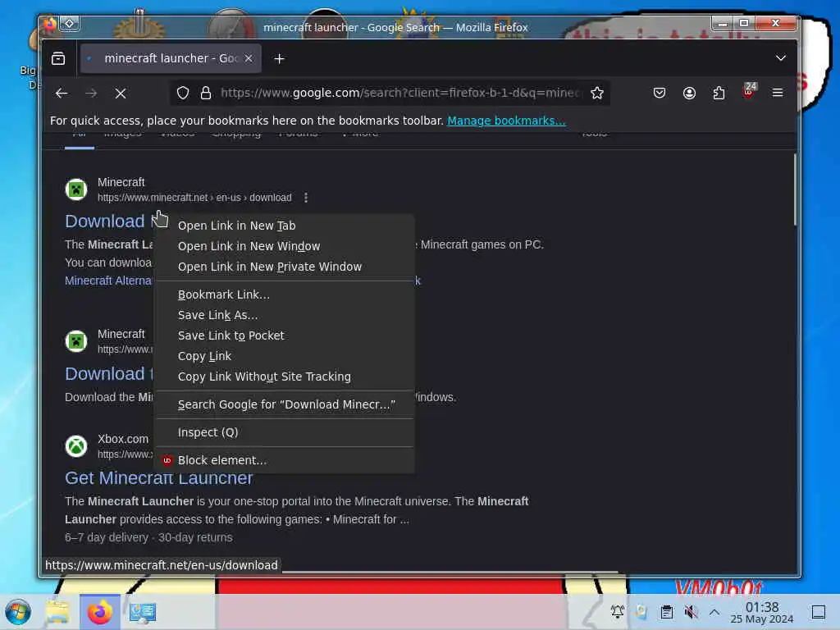Click the page vertical scrollbar
The image size is (840, 630).
(x=794, y=189)
